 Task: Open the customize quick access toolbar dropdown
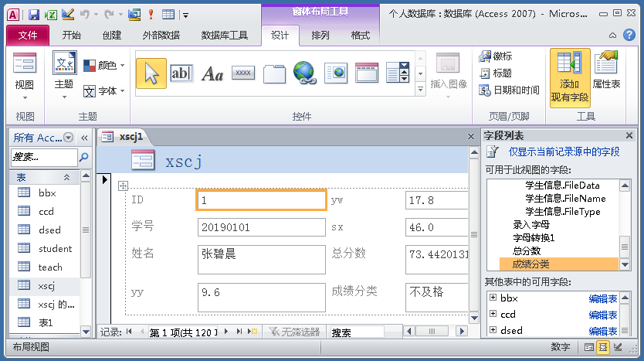point(185,15)
